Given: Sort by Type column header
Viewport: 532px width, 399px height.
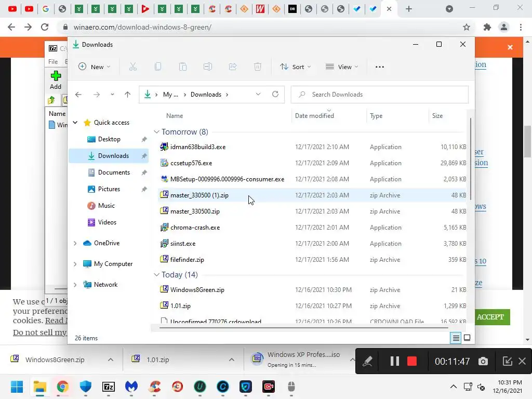Looking at the screenshot, I should (x=376, y=116).
